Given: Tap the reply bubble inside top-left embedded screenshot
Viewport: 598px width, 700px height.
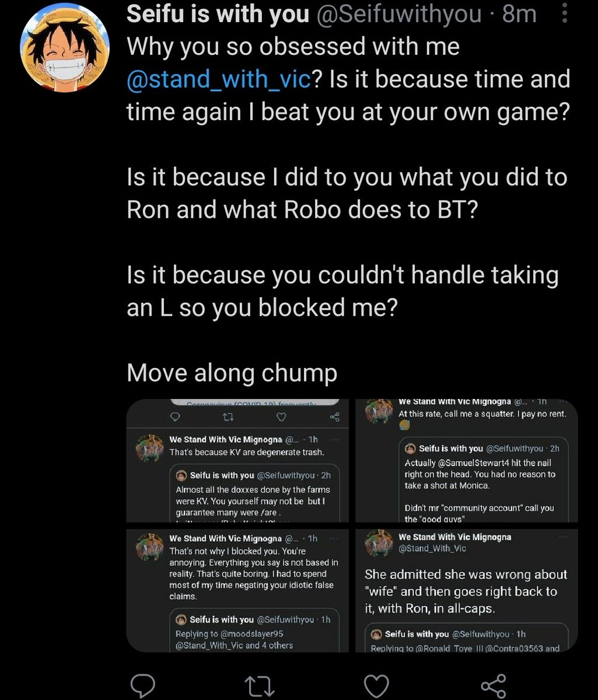Looking at the screenshot, I should pos(173,417).
